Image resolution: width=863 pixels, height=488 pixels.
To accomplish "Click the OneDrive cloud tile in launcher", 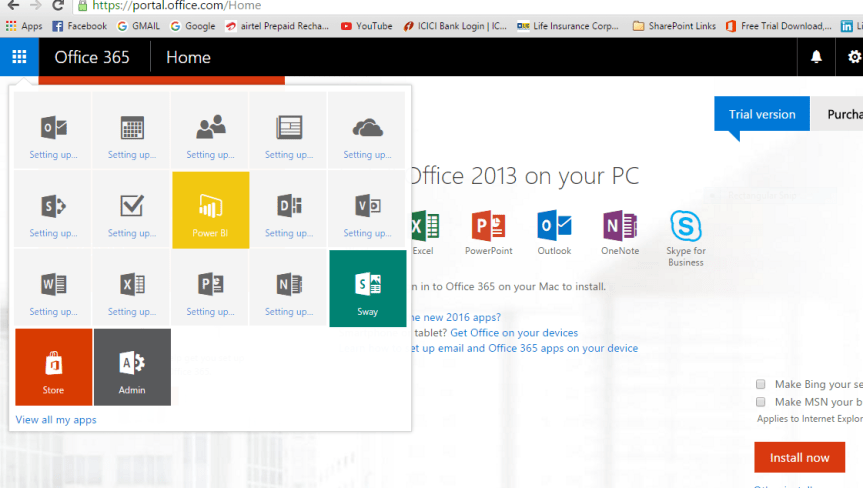I will click(x=367, y=131).
